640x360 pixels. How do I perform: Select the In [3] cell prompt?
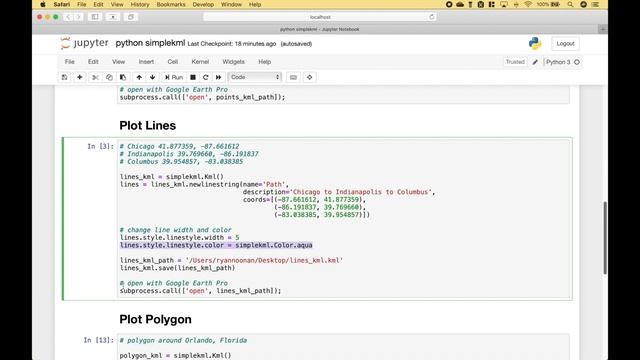coord(100,146)
